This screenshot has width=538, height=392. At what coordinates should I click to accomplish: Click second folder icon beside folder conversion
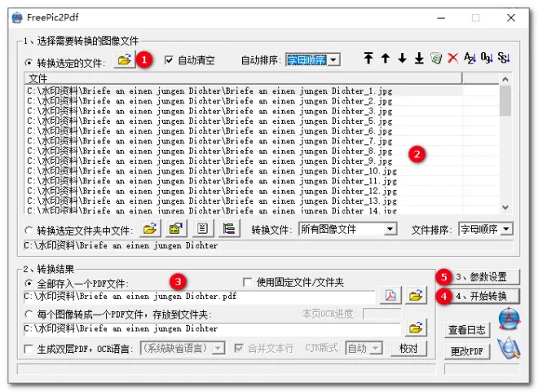pyautogui.click(x=176, y=228)
